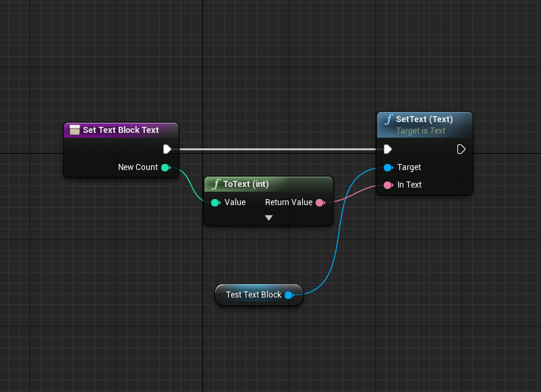This screenshot has width=541, height=392.
Task: Click the Set Text Block Text event icon
Action: 74,130
